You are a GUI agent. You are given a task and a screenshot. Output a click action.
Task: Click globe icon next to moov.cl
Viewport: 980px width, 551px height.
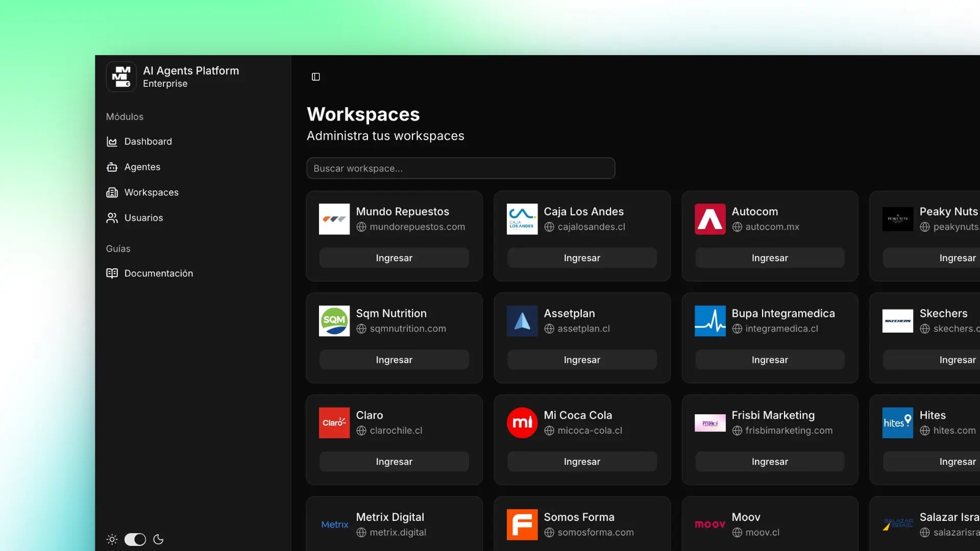[737, 533]
